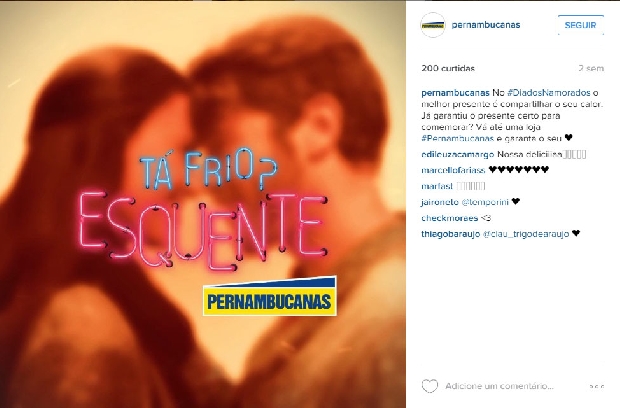Click the Pernambucanas logo in the photo
The height and width of the screenshot is (408, 620).
(x=270, y=296)
